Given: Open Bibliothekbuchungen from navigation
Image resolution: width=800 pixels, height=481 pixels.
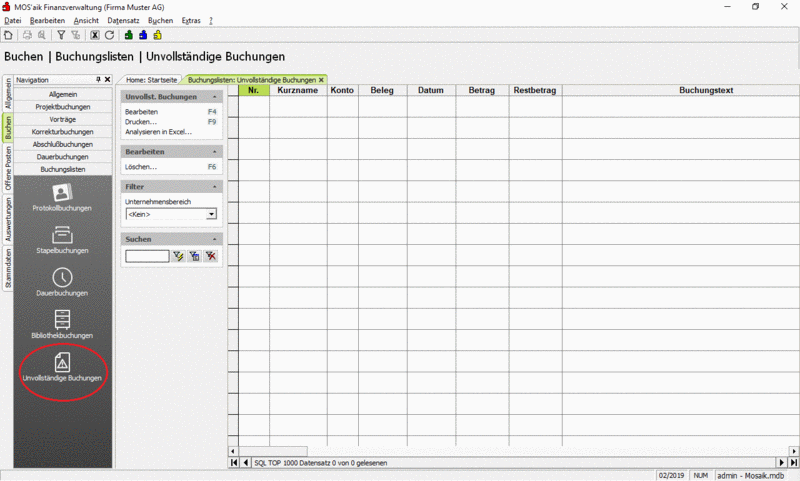Looking at the screenshot, I should tap(62, 325).
